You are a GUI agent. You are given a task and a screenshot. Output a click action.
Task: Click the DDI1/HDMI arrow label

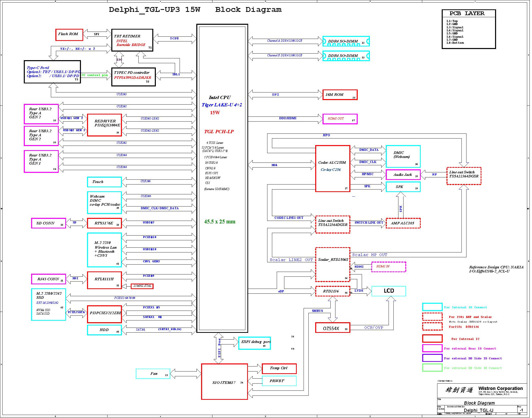[x=288, y=118]
